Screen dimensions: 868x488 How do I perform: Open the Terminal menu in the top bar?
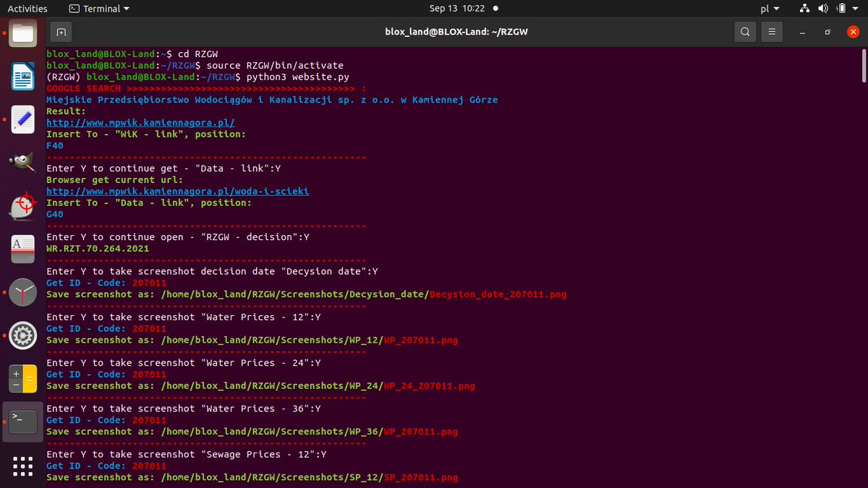click(x=98, y=8)
